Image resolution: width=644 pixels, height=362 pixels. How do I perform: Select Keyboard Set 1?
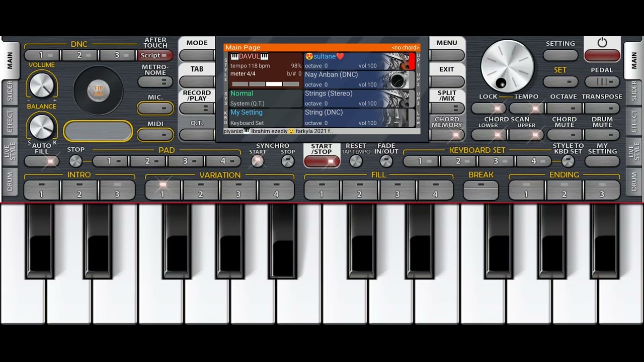point(421,161)
